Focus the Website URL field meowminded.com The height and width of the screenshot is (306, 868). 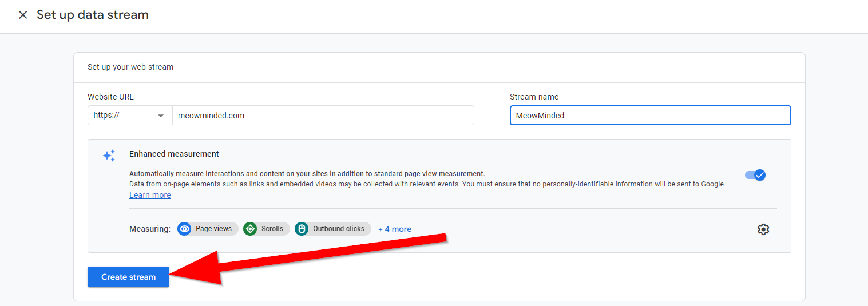323,115
